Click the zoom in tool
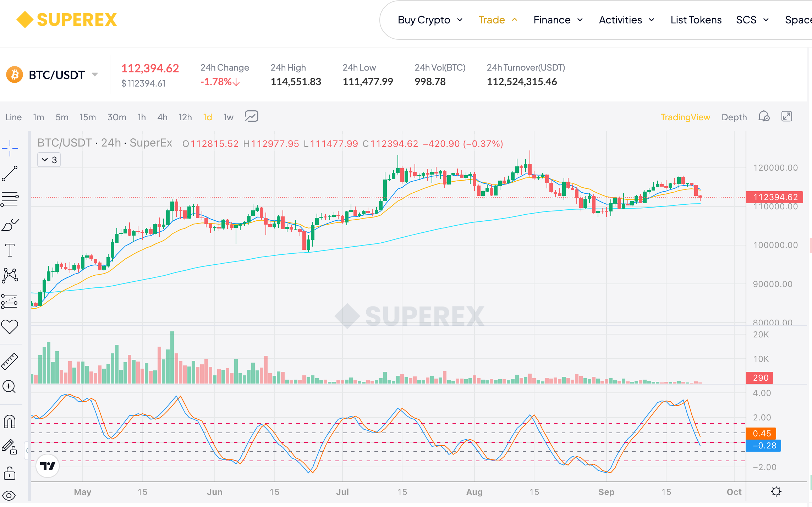This screenshot has width=812, height=507. (9, 386)
